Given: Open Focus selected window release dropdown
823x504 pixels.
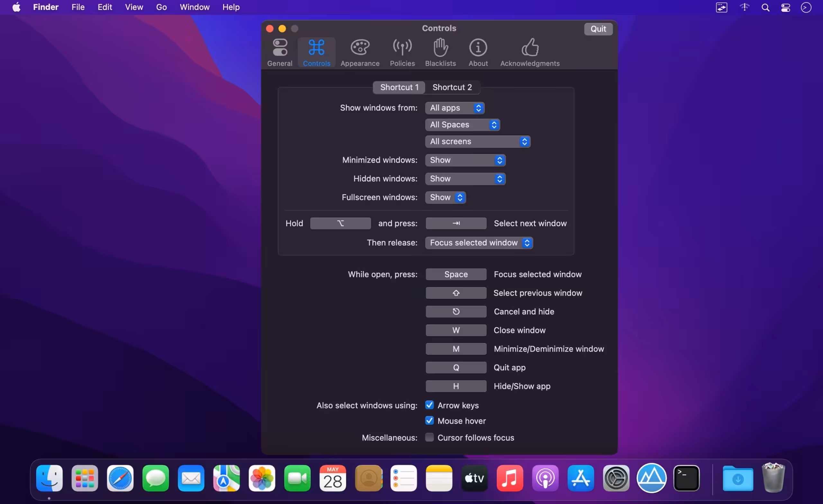Looking at the screenshot, I should point(479,243).
